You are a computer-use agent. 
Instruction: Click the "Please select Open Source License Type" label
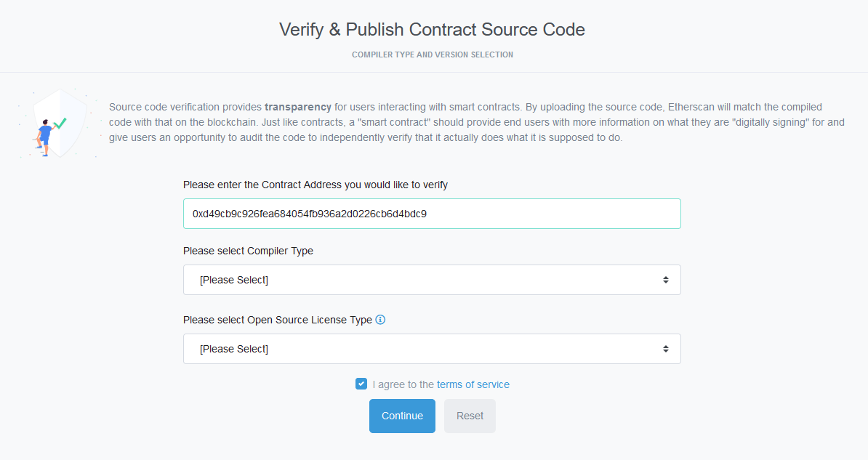coord(277,320)
